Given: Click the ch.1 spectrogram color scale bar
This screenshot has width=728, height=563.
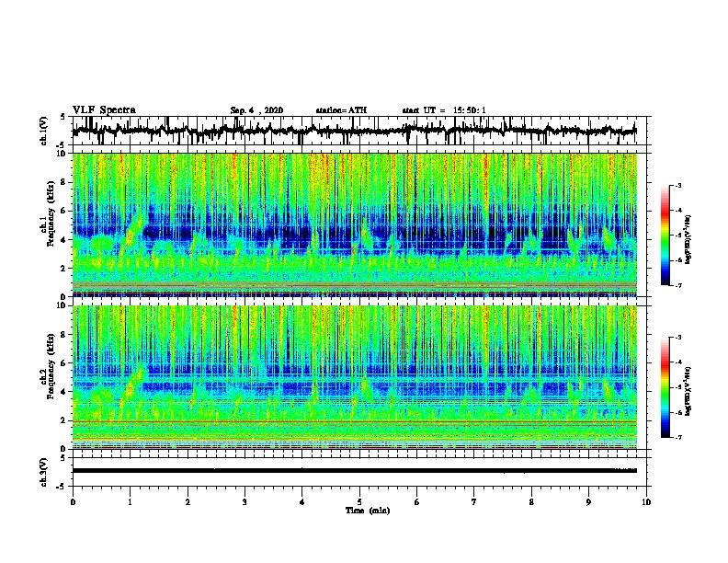Looking at the screenshot, I should [x=665, y=236].
